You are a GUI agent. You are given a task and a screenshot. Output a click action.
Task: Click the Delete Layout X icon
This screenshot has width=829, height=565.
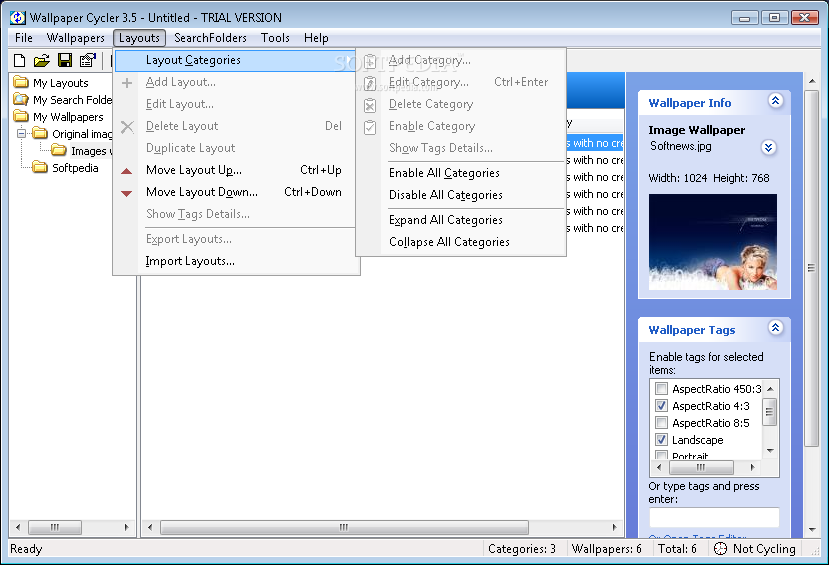(127, 127)
